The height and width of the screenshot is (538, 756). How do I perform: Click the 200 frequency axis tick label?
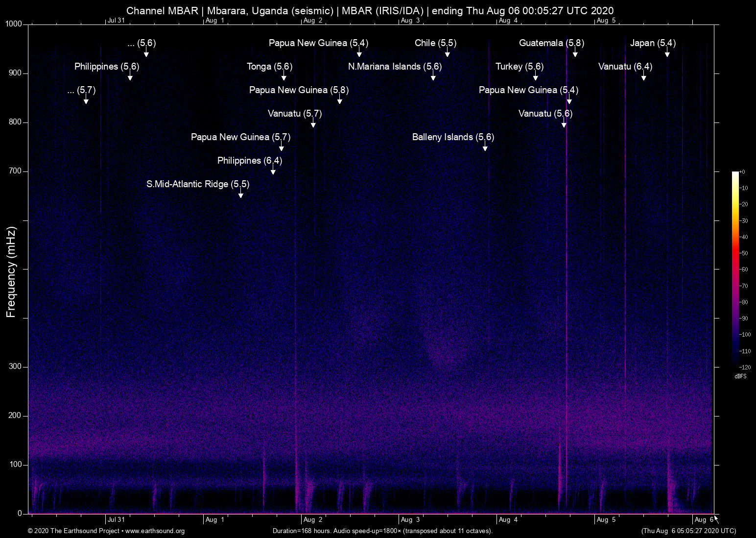coord(15,416)
